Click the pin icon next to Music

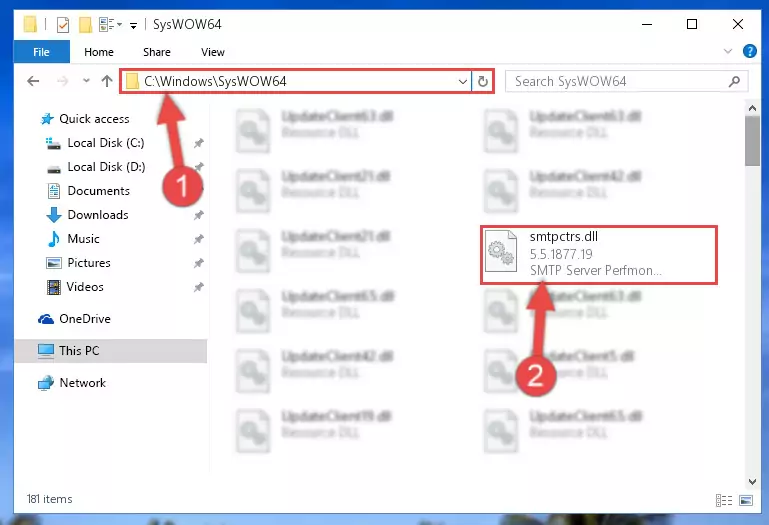[199, 239]
